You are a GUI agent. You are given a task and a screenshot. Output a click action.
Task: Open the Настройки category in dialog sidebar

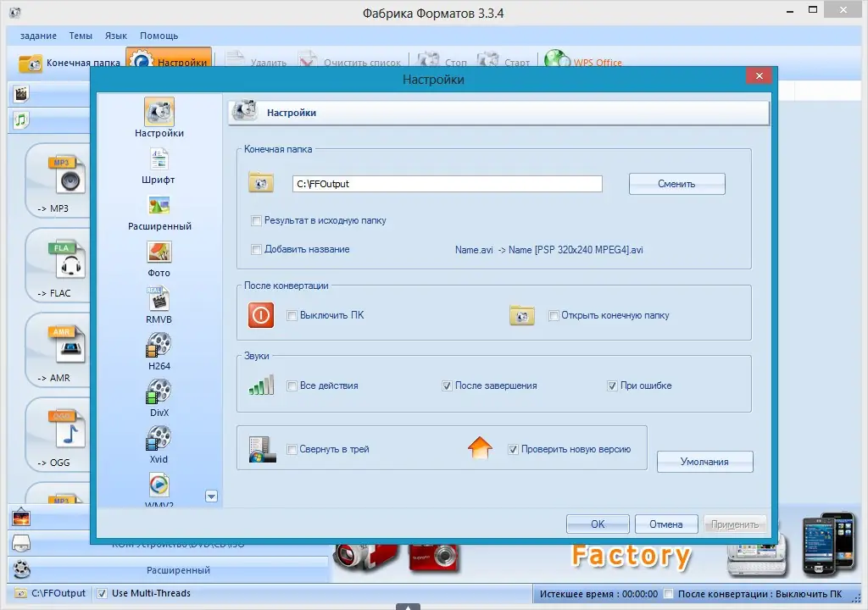click(x=159, y=118)
